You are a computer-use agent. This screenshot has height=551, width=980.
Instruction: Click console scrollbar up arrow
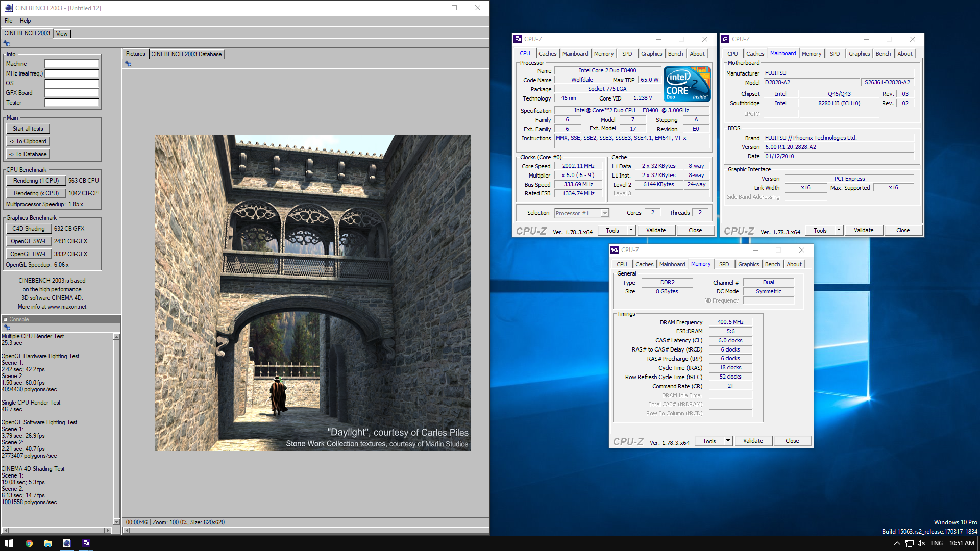pyautogui.click(x=116, y=337)
